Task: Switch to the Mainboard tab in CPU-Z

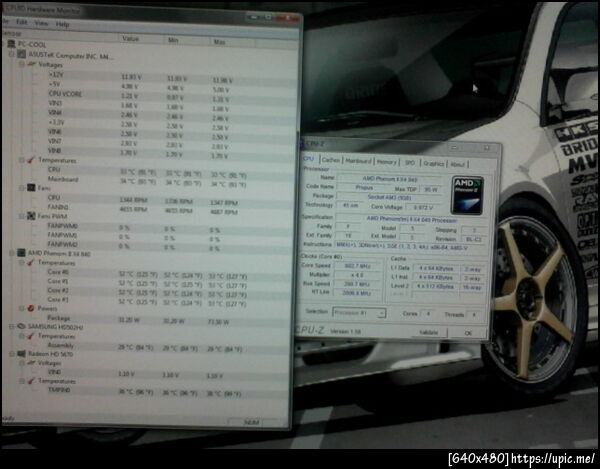Action: tap(358, 161)
